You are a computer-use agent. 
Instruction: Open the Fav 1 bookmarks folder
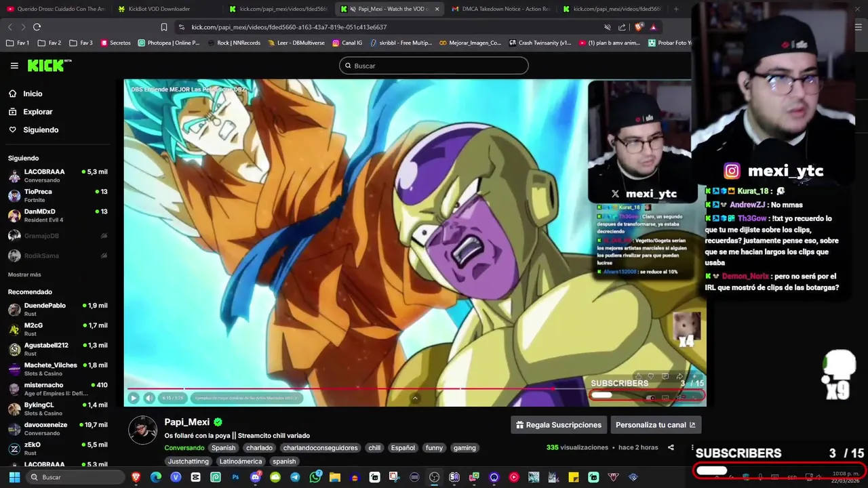coord(18,43)
